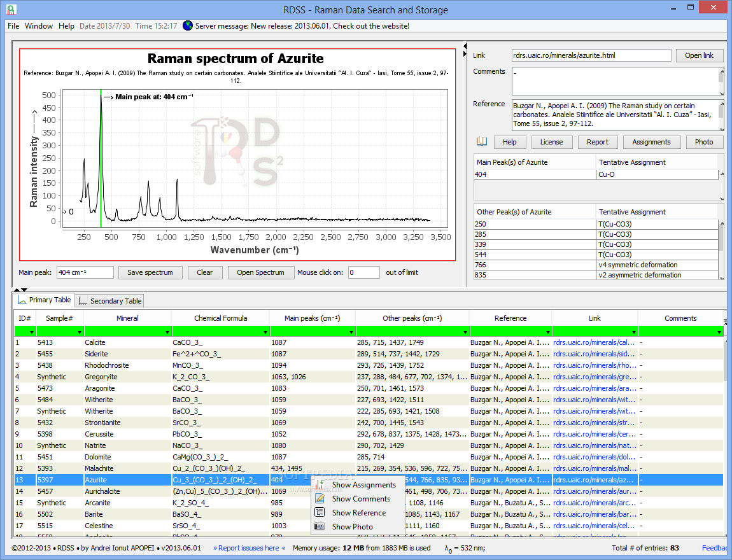Click the Report issues here link

[250, 548]
